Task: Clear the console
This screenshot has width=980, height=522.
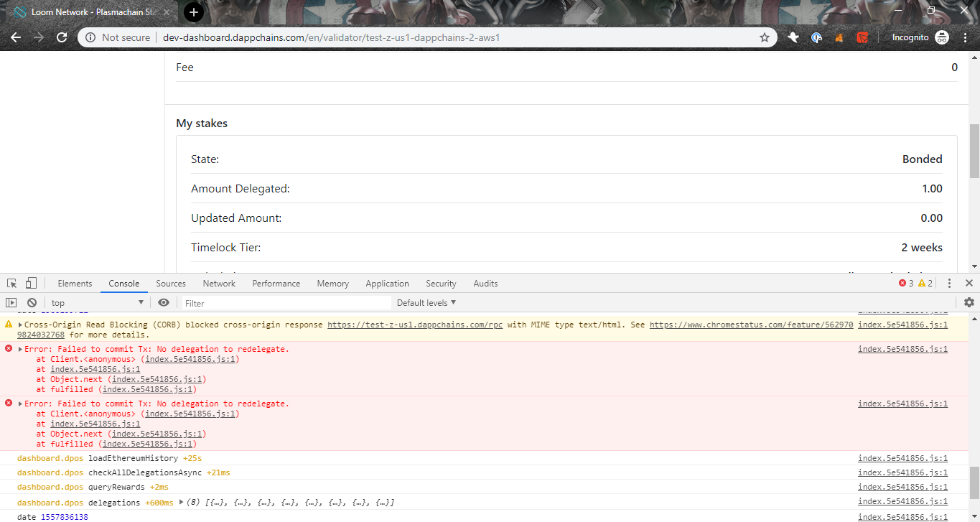Action: click(31, 302)
